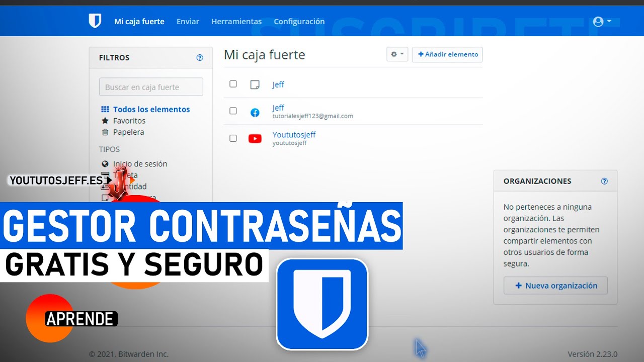
Task: Check the Jeff Facebook entry checkbox
Action: (x=233, y=111)
